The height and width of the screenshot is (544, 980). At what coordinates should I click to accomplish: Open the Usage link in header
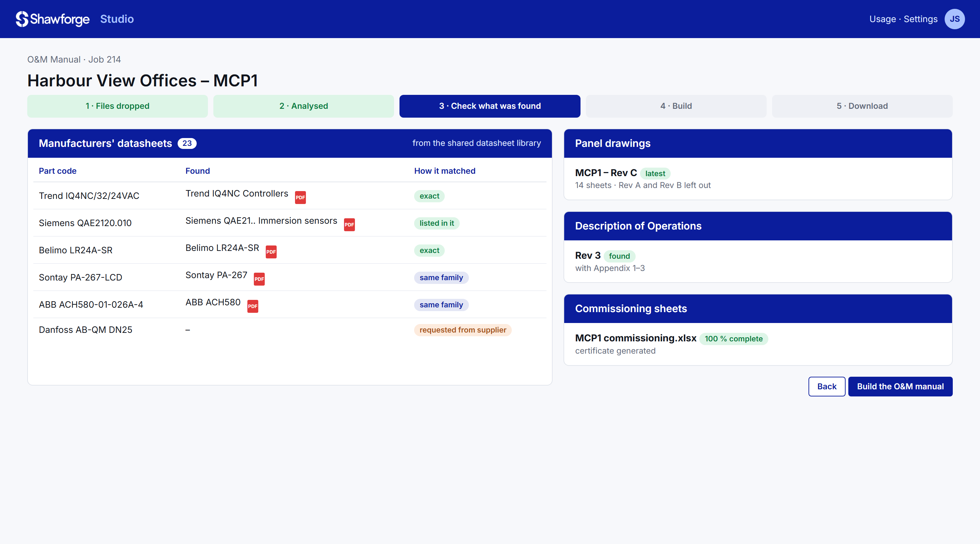pyautogui.click(x=883, y=19)
